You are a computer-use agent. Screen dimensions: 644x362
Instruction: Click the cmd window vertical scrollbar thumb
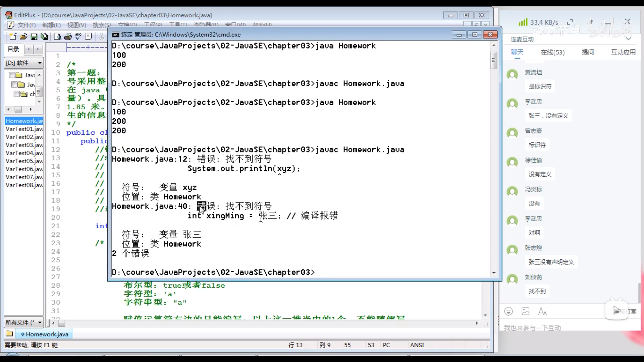click(x=493, y=60)
